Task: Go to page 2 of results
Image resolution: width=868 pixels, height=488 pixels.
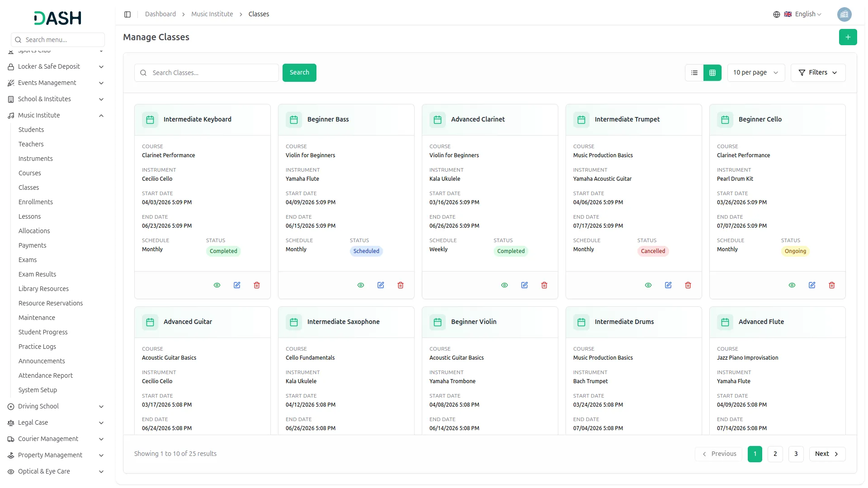Action: pos(775,454)
